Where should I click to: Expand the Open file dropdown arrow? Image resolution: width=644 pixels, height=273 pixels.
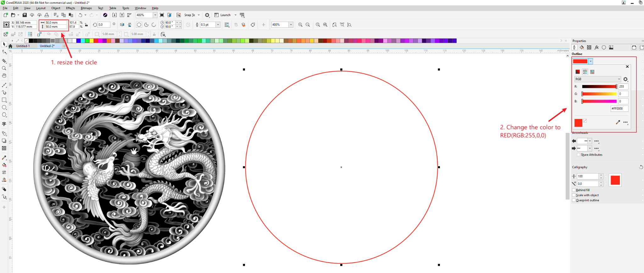(18, 15)
